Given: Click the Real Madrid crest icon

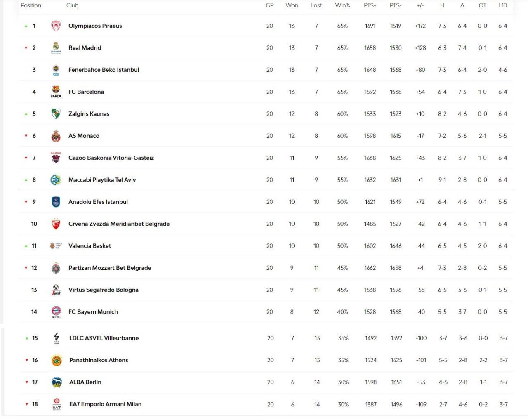Looking at the screenshot, I should (56, 48).
